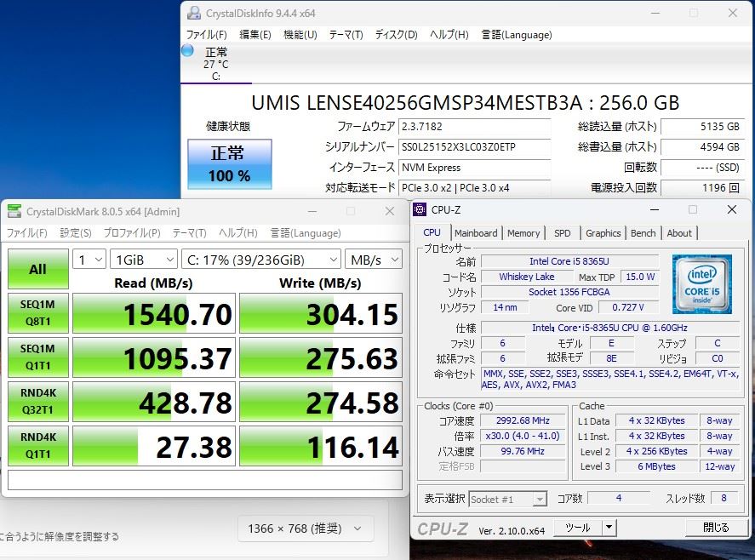Open 設定(S) menu in CrystalDiskMark
The height and width of the screenshot is (560, 755).
[x=76, y=233]
